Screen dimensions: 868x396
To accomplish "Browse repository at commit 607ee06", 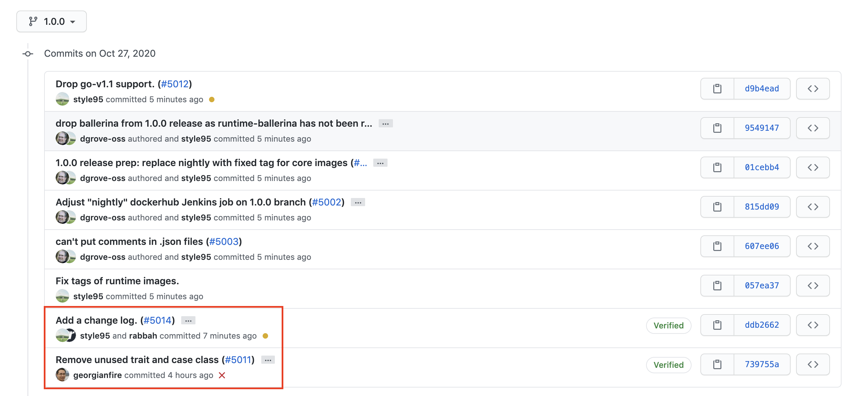I will pyautogui.click(x=813, y=246).
